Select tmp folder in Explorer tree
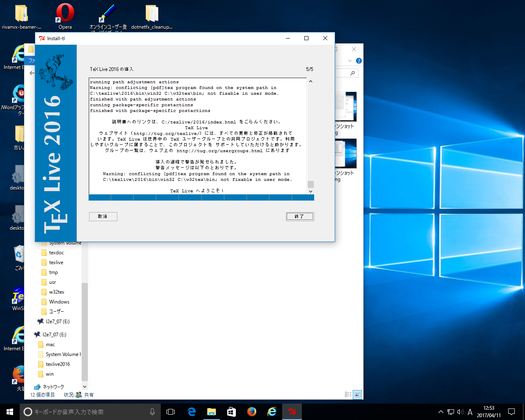Viewport: 525px width, 420px height. pyautogui.click(x=53, y=272)
